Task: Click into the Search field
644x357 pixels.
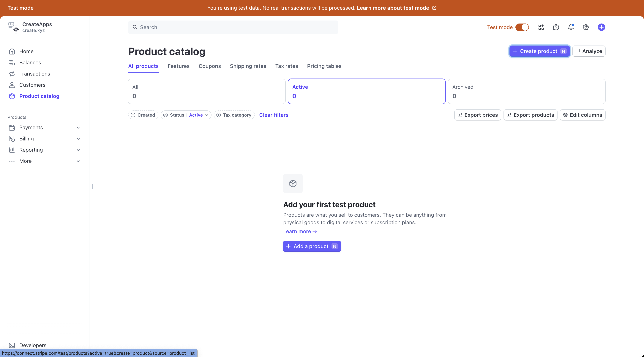Action: (x=233, y=27)
